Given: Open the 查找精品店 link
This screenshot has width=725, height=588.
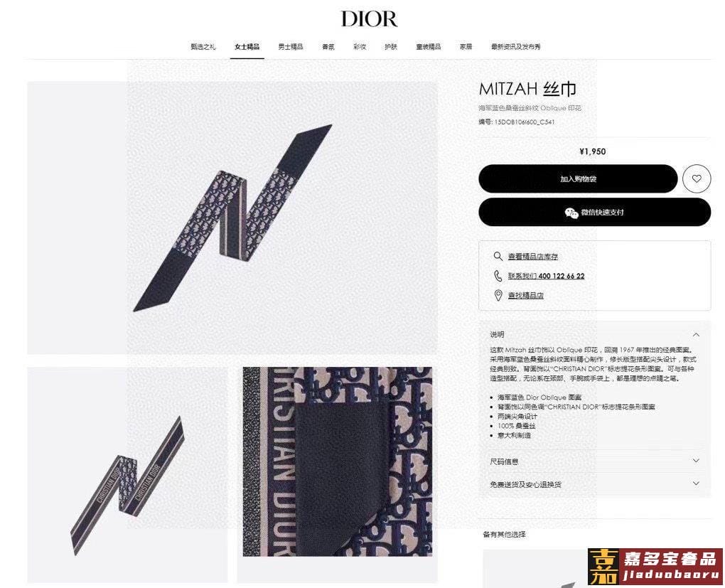Looking at the screenshot, I should [526, 295].
